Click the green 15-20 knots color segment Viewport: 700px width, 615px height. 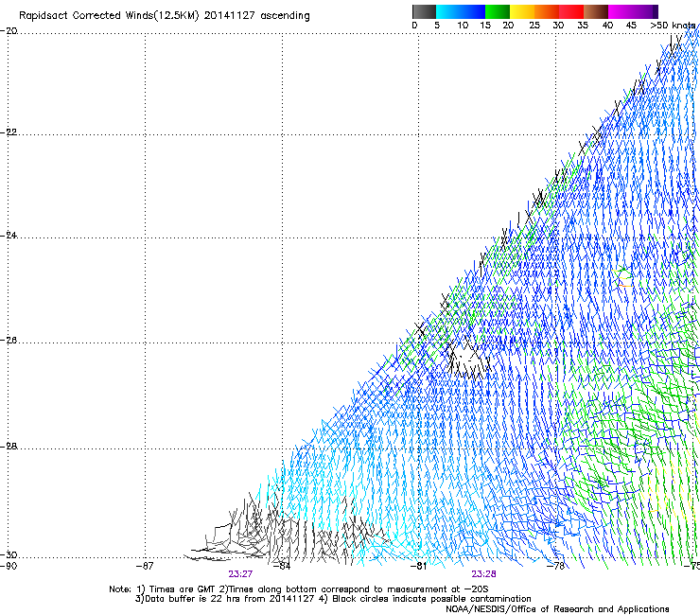coord(498,11)
